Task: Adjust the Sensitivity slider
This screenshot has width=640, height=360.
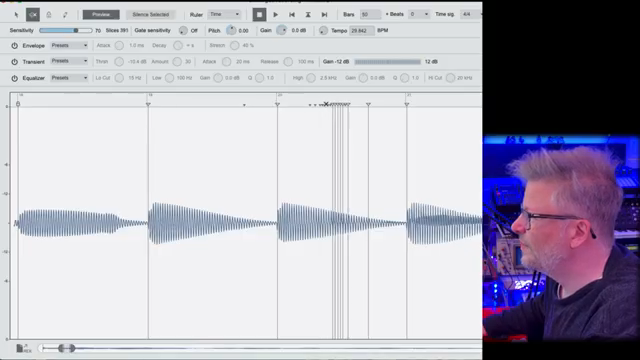Action: point(66,31)
